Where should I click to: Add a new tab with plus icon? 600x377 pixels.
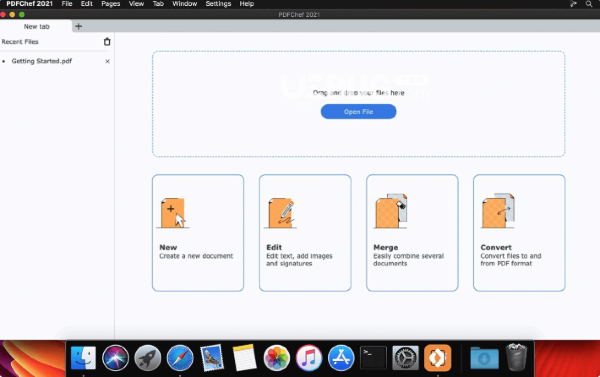point(78,26)
